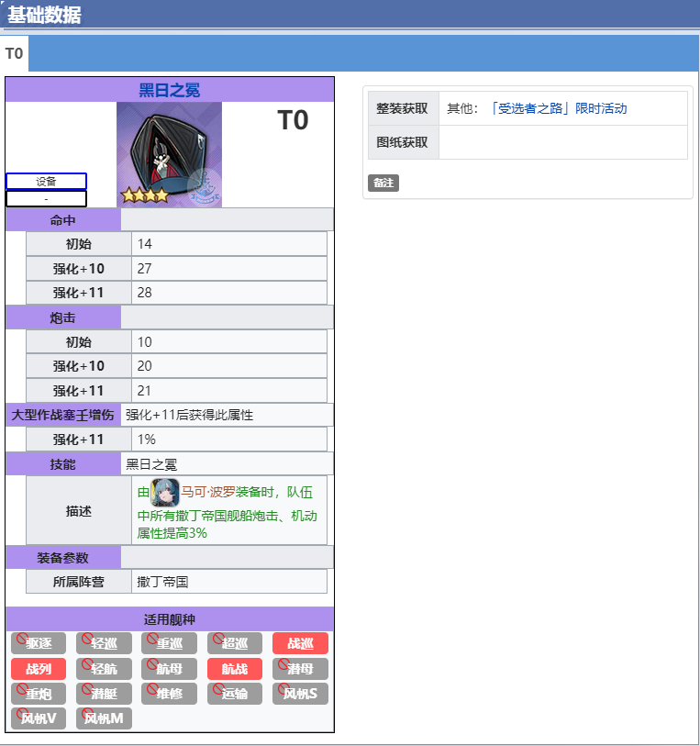700x746 pixels.
Task: Click the prohibited 潜艇 ship type badge
Action: click(x=104, y=694)
